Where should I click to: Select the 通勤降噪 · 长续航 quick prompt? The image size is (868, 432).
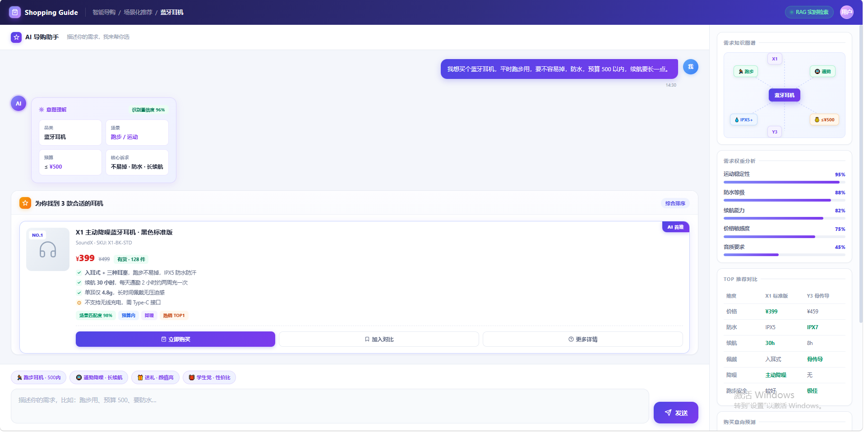coord(99,377)
